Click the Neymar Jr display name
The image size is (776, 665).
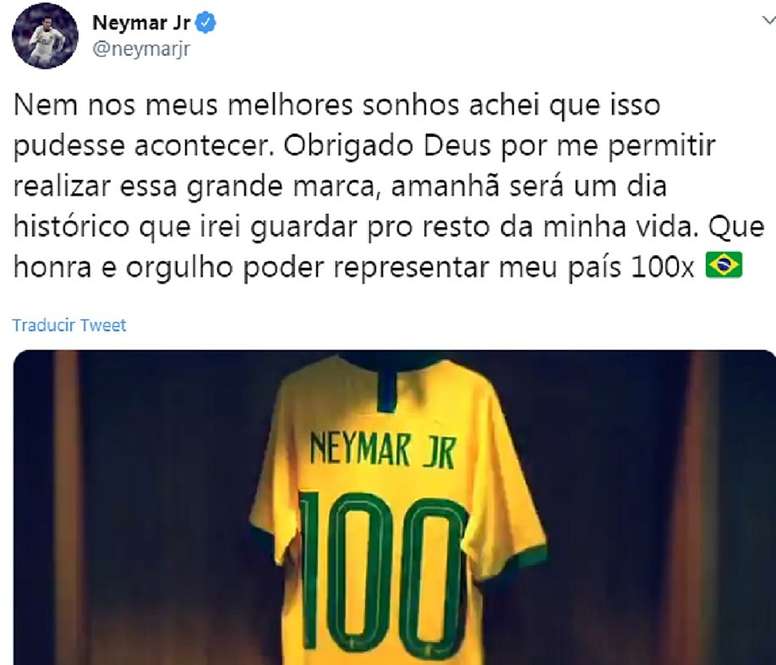click(142, 23)
